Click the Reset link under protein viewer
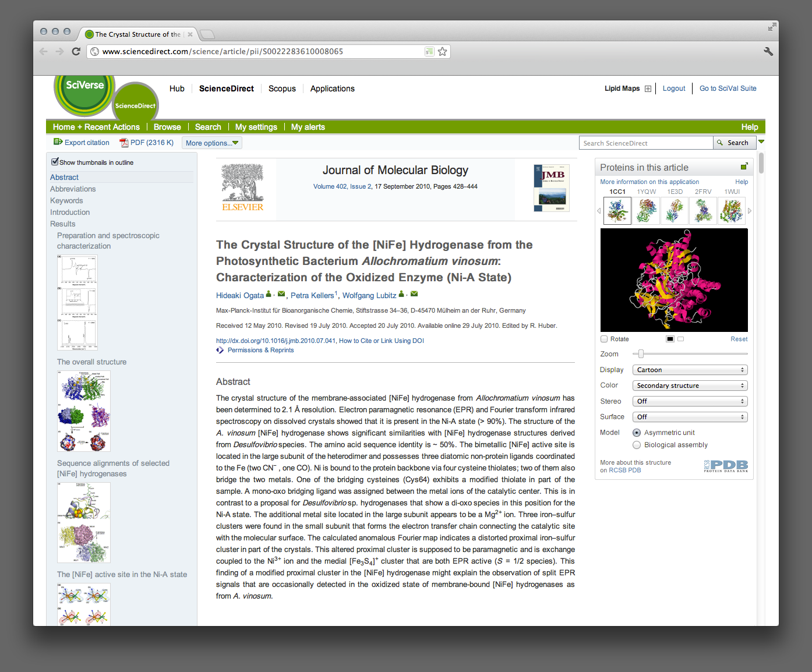Image resolution: width=812 pixels, height=672 pixels. [x=739, y=339]
